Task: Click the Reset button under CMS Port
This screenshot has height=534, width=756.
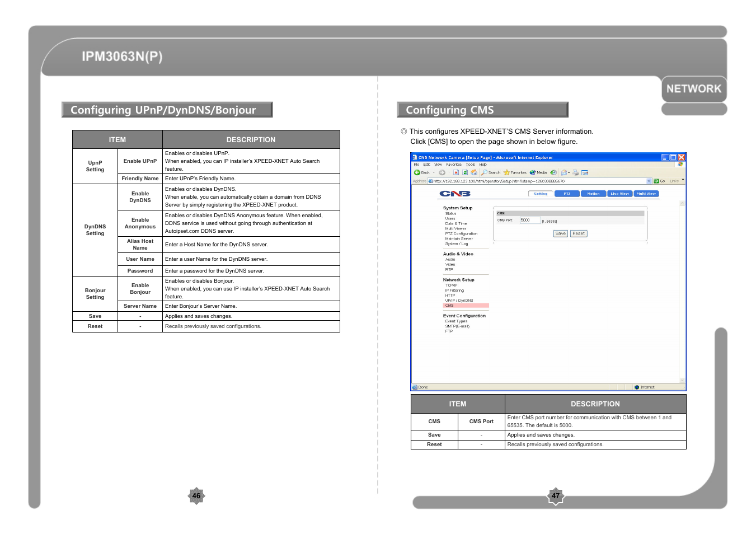Action: (579, 233)
